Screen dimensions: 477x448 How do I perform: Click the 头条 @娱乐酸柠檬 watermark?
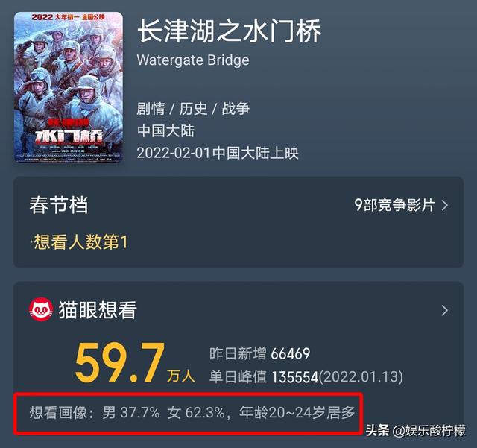tap(416, 430)
